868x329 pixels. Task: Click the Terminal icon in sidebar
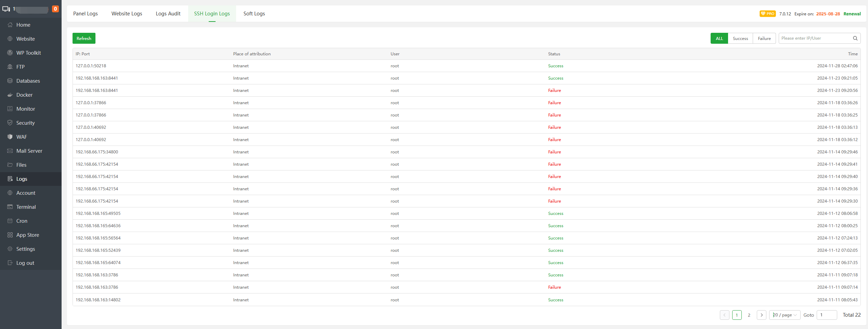click(x=10, y=207)
